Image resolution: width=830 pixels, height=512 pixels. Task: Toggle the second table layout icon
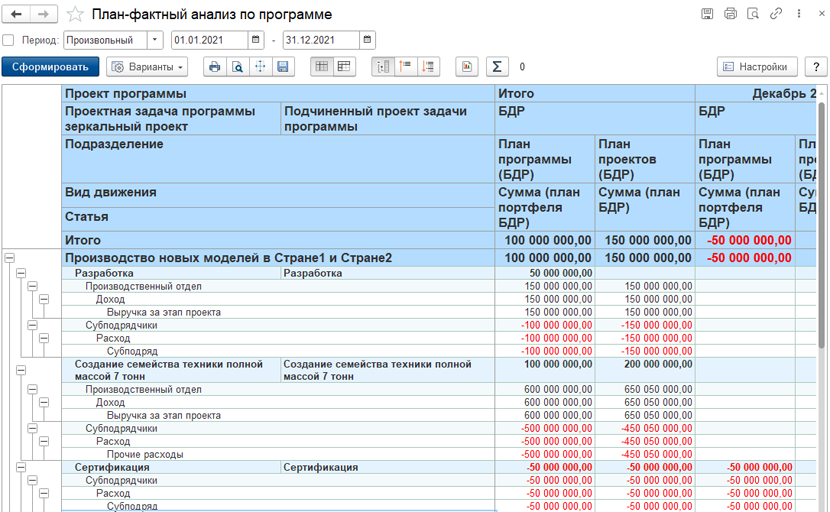coord(345,67)
